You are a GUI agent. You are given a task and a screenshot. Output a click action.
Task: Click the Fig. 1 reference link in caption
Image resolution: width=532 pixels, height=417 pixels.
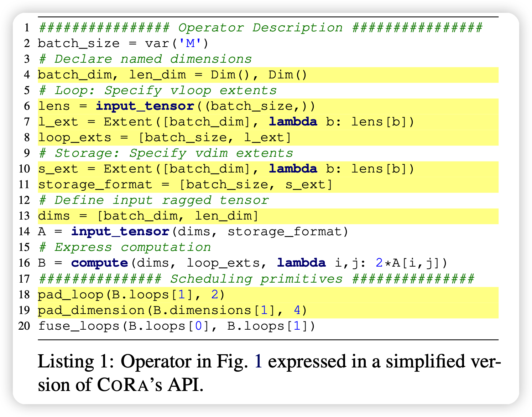[258, 362]
